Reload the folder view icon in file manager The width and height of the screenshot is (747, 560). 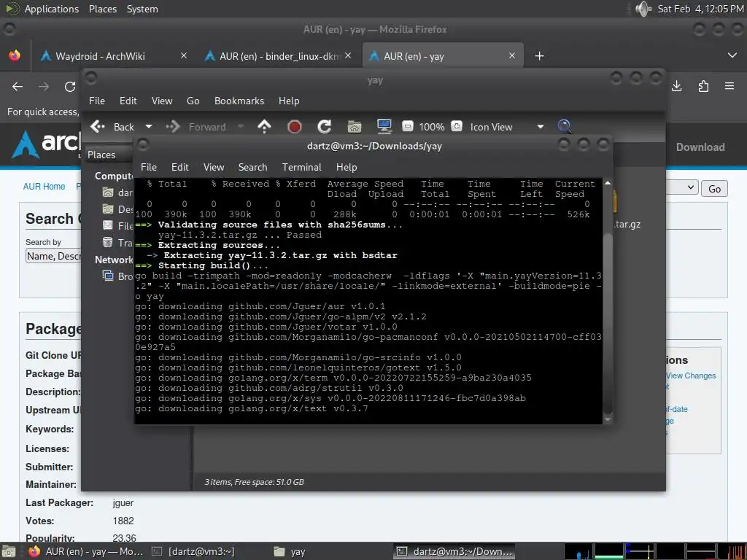(325, 127)
